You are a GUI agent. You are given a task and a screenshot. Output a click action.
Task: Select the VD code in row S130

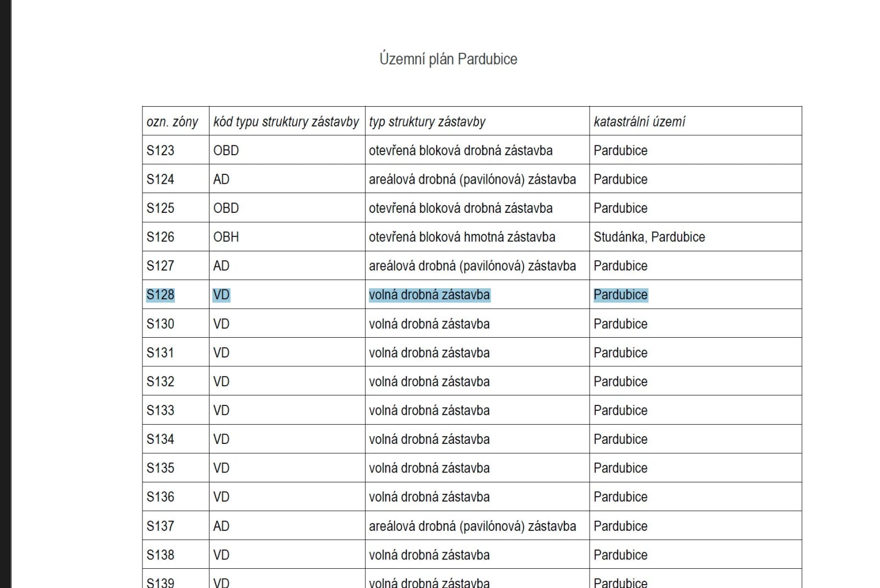click(221, 324)
